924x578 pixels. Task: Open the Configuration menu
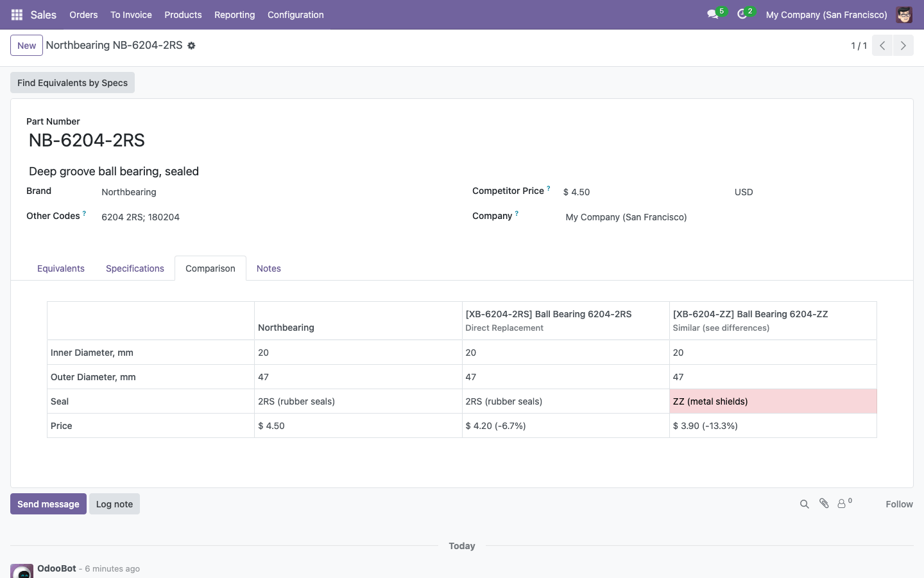[x=295, y=15]
